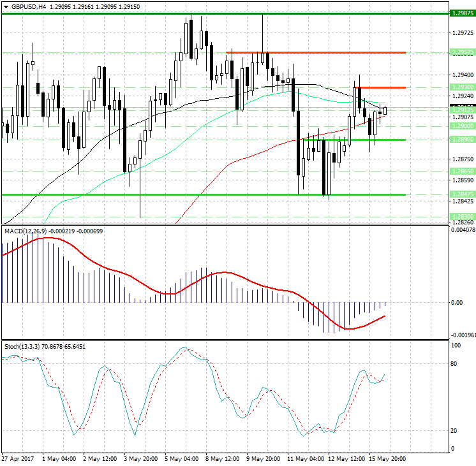Image resolution: width=476 pixels, height=466 pixels.
Task: Click the Stoch(13,3,3) indicator label
Action: point(22,346)
